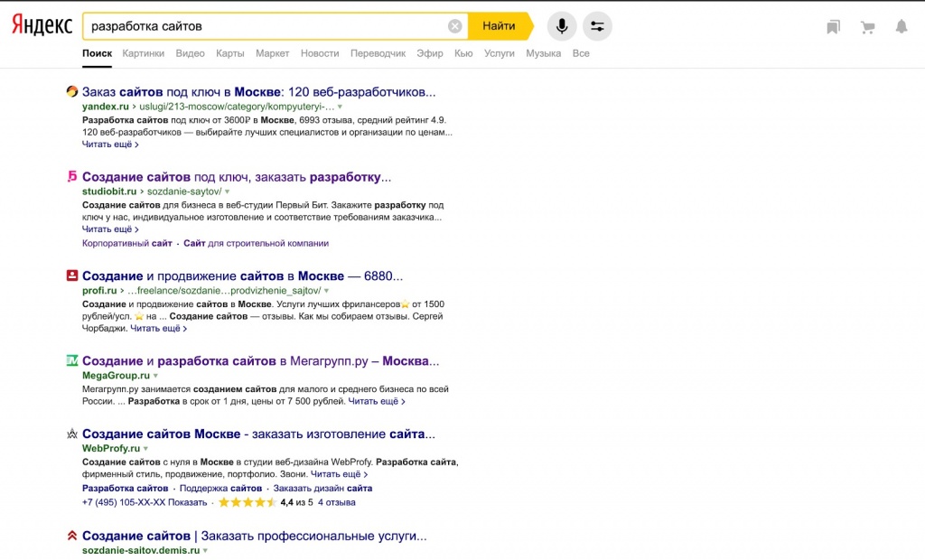
Task: Expand dropdown arrow next to WebProfy.ru
Action: (145, 449)
